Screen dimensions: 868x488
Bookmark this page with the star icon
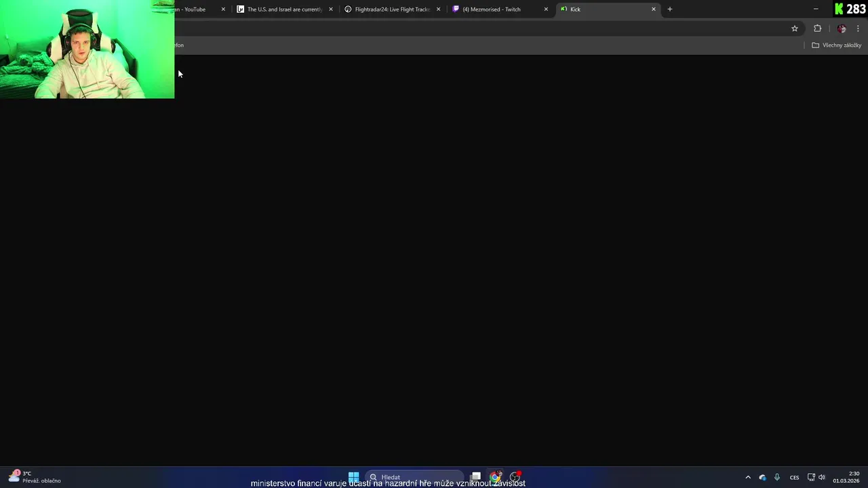coord(795,28)
